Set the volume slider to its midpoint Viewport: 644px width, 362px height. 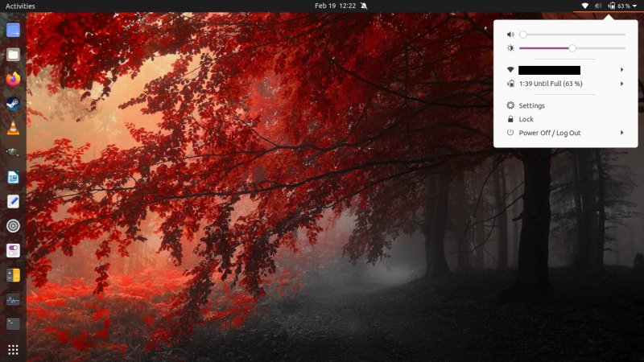tap(572, 35)
